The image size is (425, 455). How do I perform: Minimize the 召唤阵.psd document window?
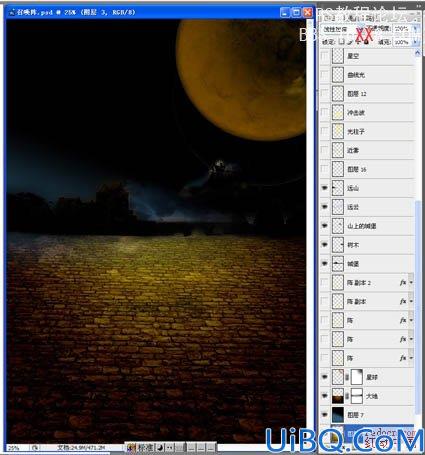pyautogui.click(x=285, y=13)
